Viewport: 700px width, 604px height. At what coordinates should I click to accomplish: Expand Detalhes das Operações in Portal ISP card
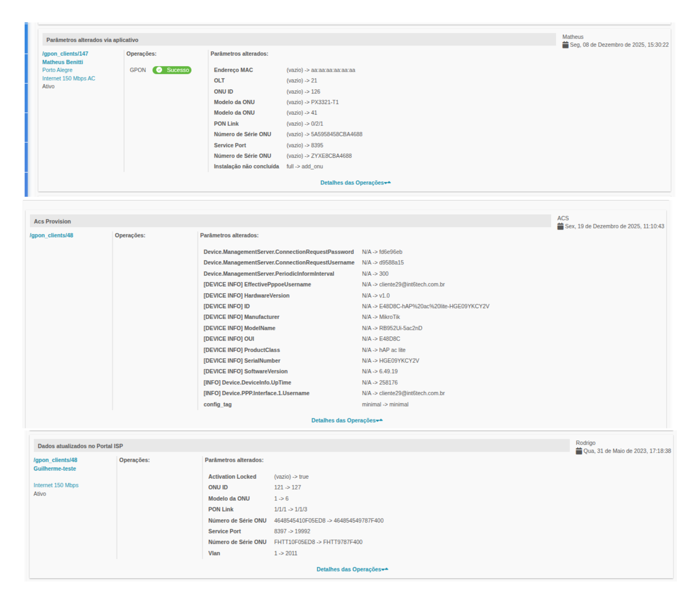point(352,569)
